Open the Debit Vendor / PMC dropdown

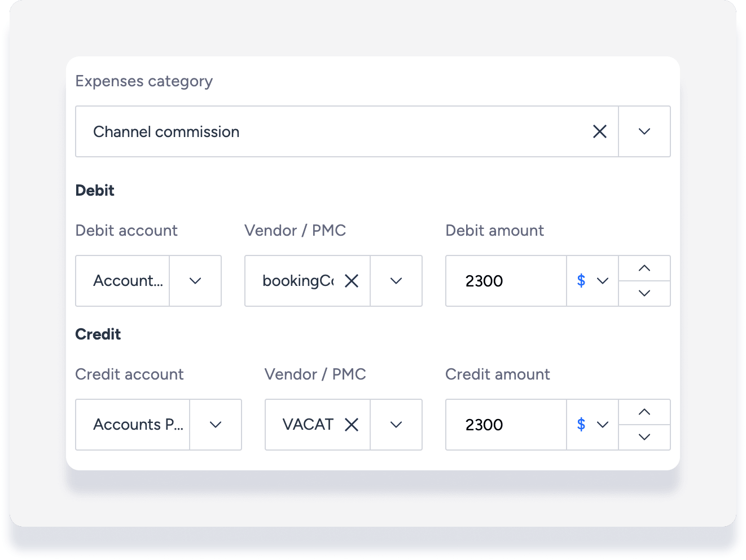pos(396,281)
